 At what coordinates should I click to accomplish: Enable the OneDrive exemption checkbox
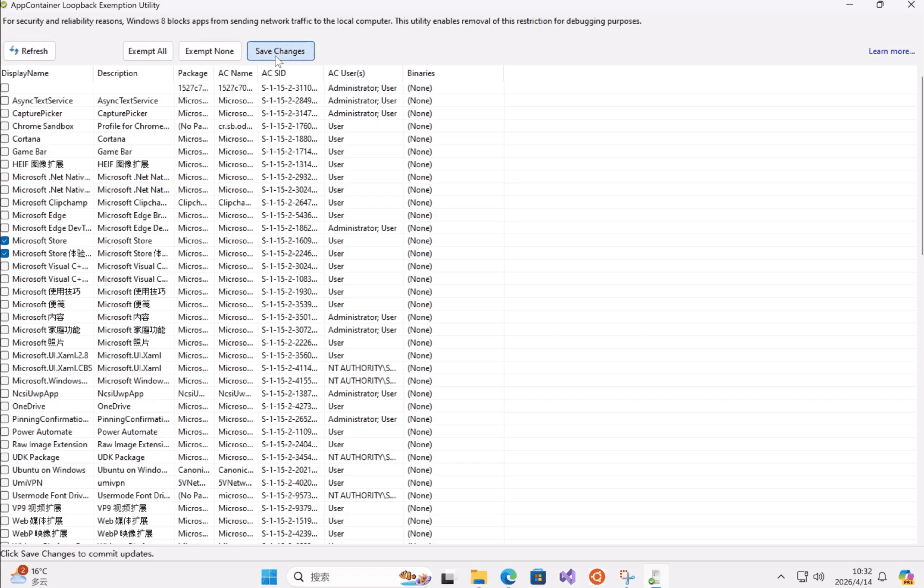coord(5,406)
